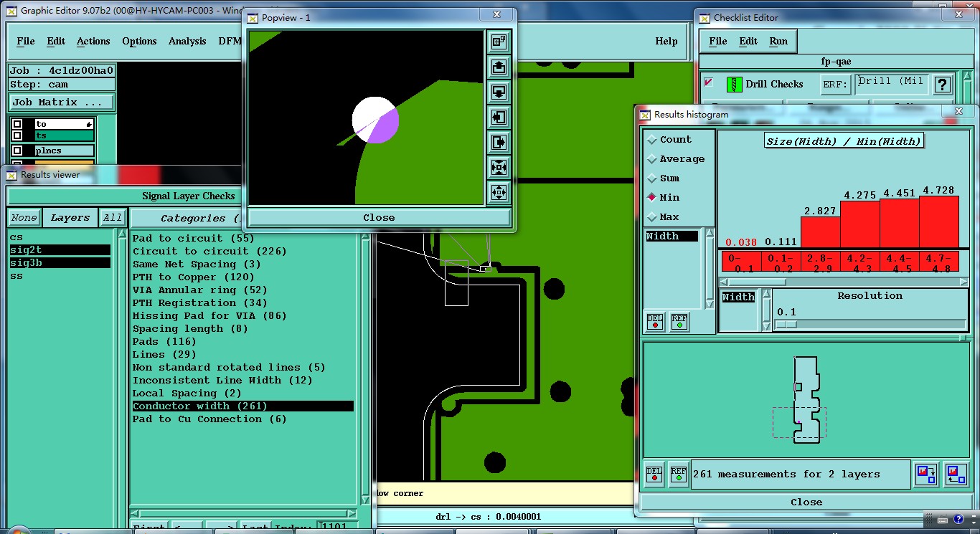980x534 pixels.
Task: Click the Categories list vertical scrollbar
Action: (x=365, y=368)
